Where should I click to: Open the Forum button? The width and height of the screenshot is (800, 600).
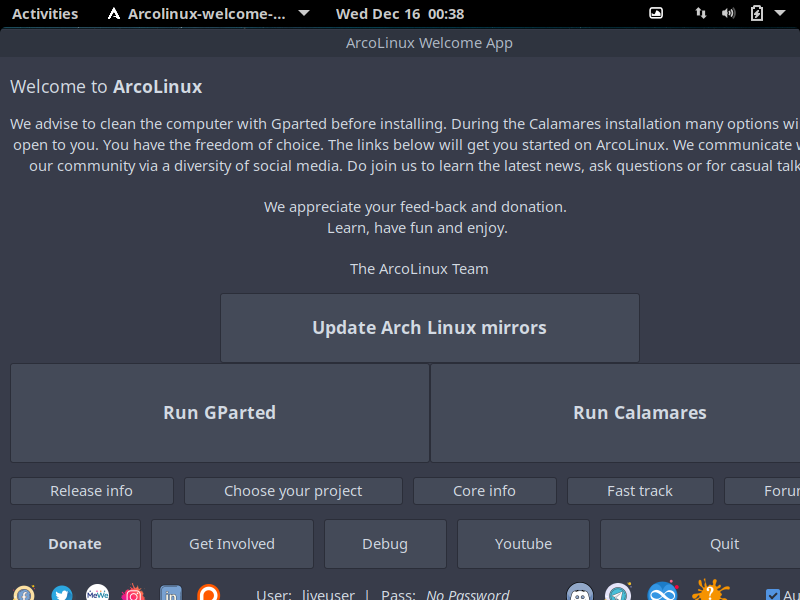pyautogui.click(x=762, y=491)
